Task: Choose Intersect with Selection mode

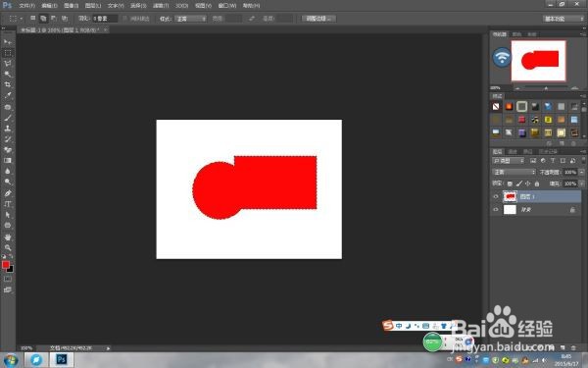Action: 65,18
